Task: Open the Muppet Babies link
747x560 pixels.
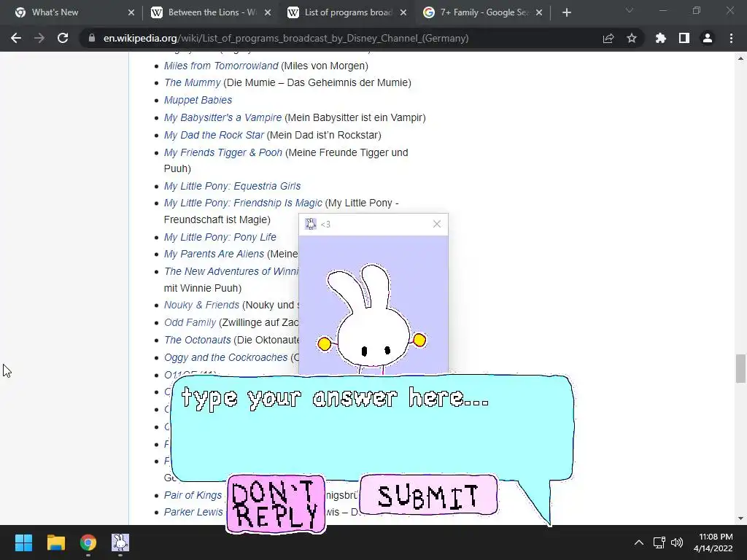Action: pyautogui.click(x=198, y=100)
